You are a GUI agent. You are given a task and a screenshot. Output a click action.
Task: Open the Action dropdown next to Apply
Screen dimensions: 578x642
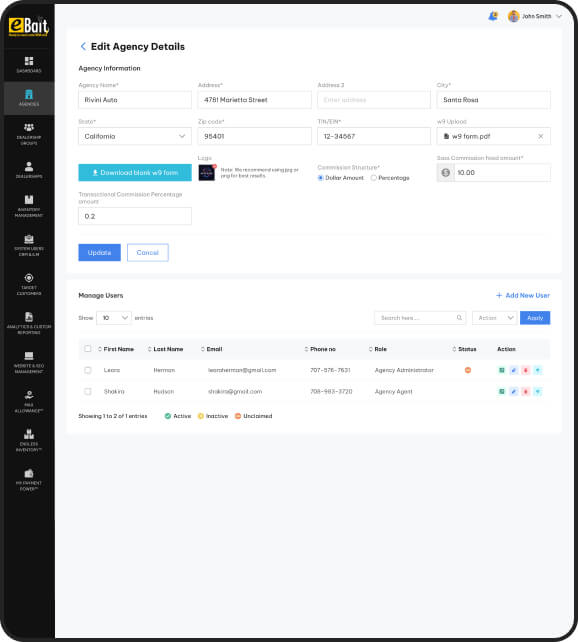pyautogui.click(x=494, y=318)
